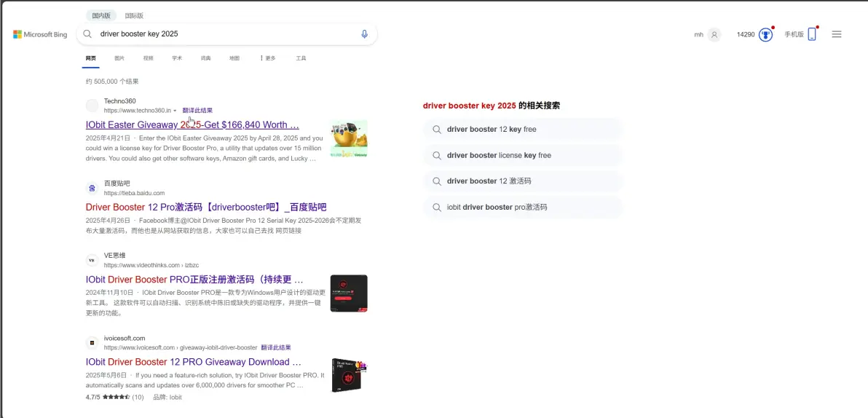The height and width of the screenshot is (418, 868).
Task: Open the mobile phone icon next to 手机版
Action: (812, 34)
